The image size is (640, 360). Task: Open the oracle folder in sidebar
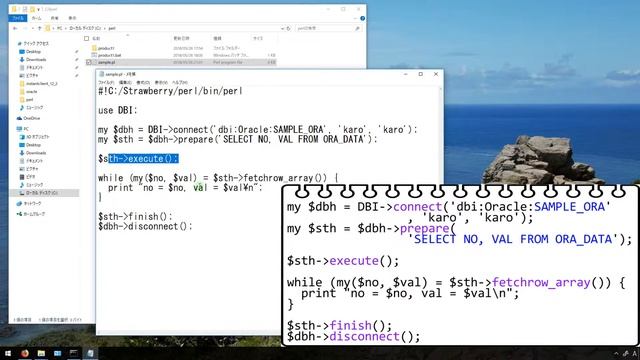[31, 92]
